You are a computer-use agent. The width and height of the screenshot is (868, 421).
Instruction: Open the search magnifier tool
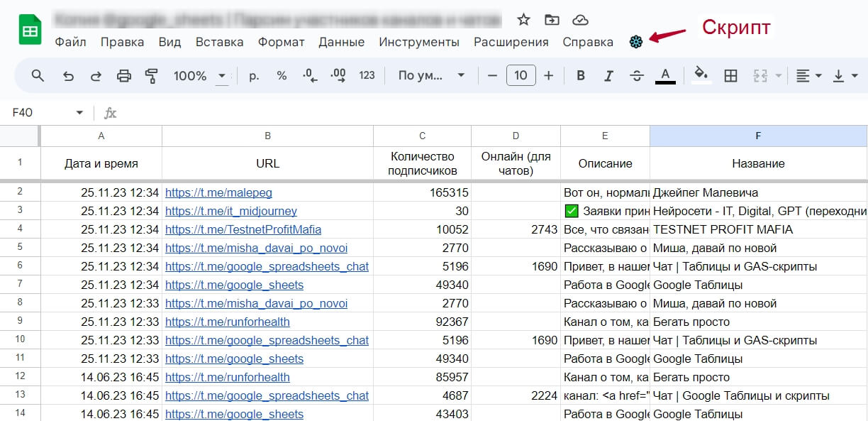38,75
